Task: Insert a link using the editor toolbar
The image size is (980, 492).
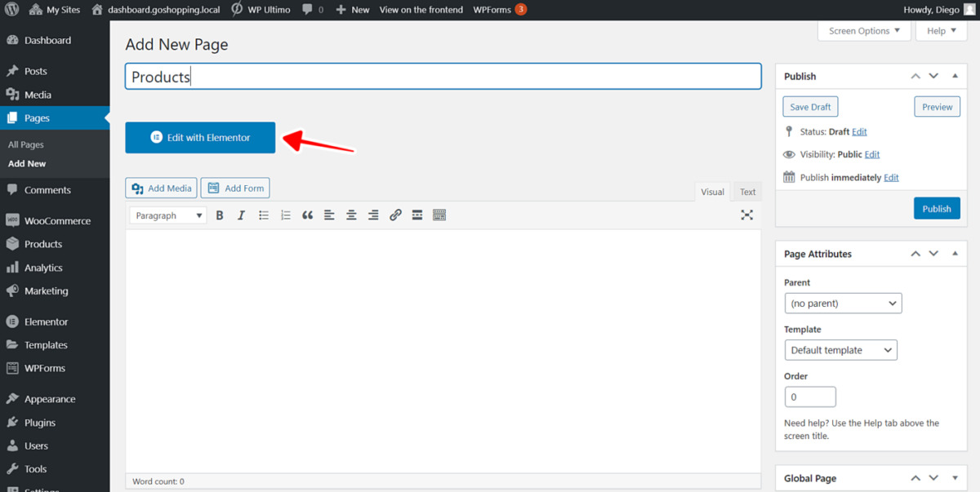Action: (x=395, y=215)
